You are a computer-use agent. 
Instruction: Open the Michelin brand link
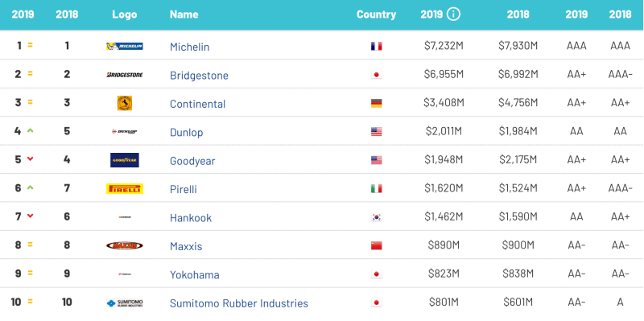click(x=190, y=47)
